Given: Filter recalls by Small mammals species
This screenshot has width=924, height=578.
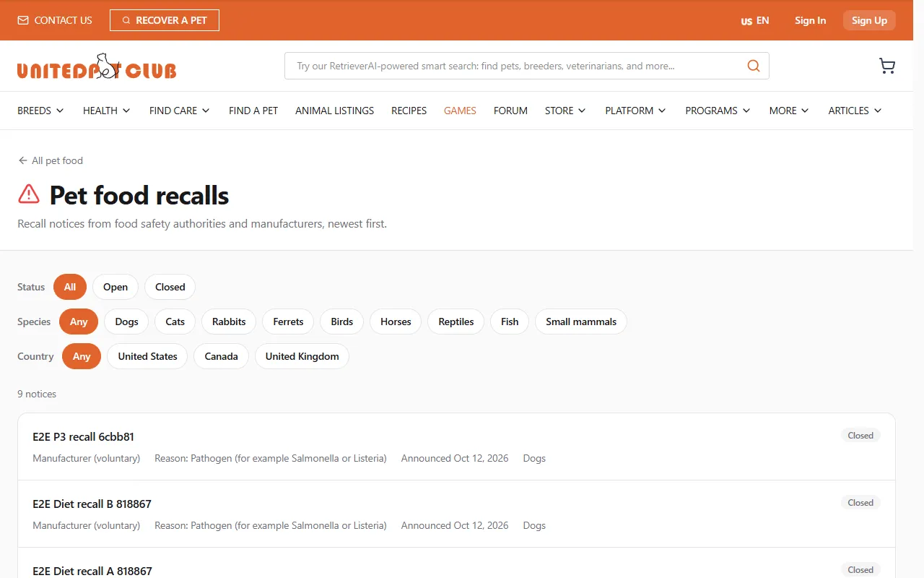Looking at the screenshot, I should click(x=581, y=322).
